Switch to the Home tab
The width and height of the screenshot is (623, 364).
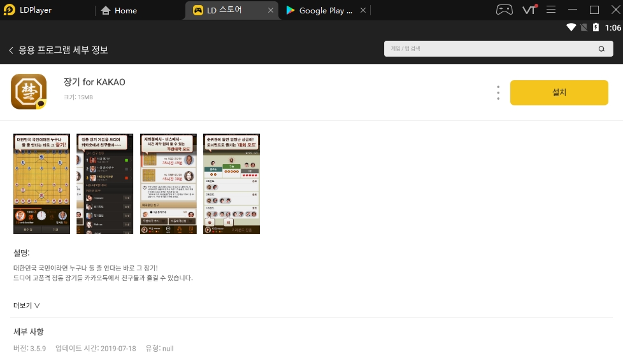pyautogui.click(x=118, y=10)
